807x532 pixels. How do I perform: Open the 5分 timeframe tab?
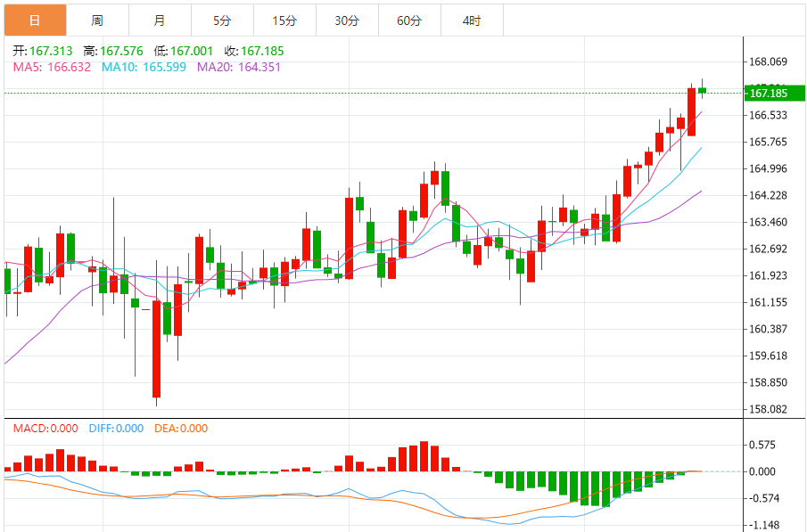click(x=222, y=20)
